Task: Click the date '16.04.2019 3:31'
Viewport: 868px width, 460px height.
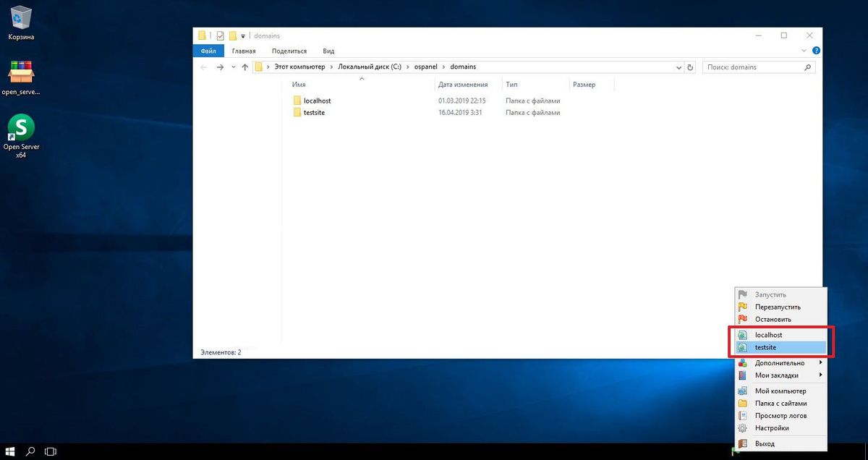Action: [x=459, y=113]
